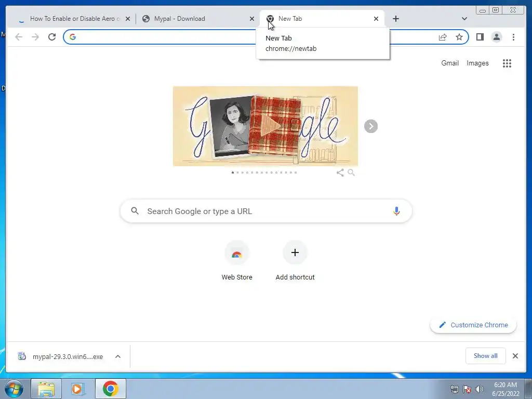This screenshot has height=399, width=532.
Task: Customize Chrome appearance
Action: coord(473,325)
